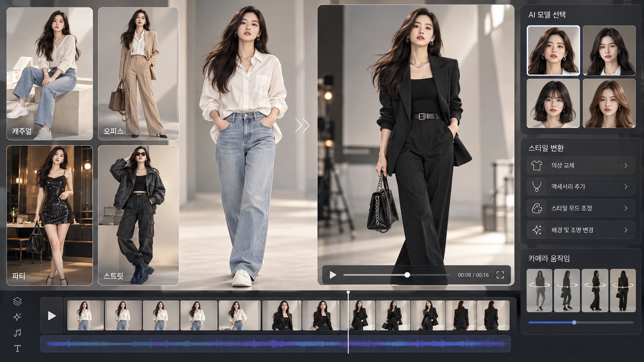This screenshot has width=644, height=362.
Task: Select the 스트릿 style card
Action: tap(139, 215)
